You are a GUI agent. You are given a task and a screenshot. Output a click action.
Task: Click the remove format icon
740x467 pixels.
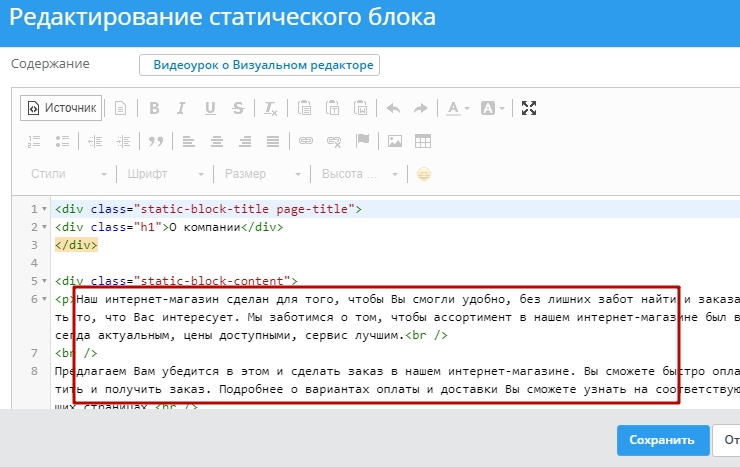point(270,108)
